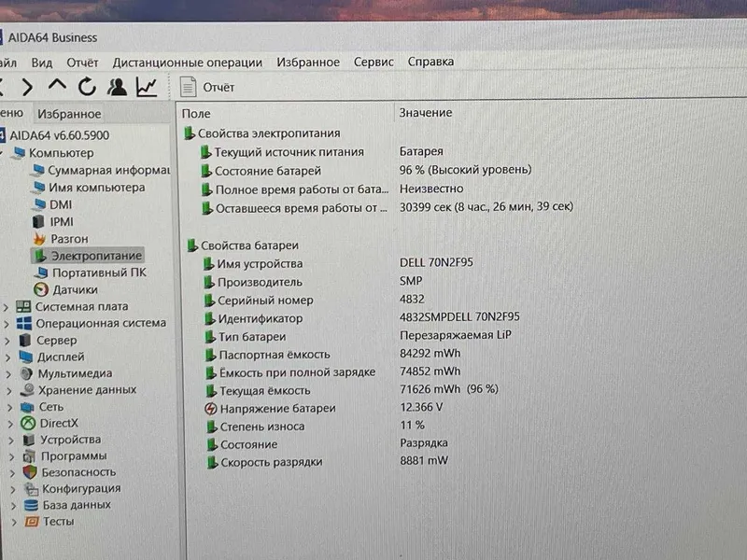Select Разгон overclock item with flame icon

coord(61,239)
